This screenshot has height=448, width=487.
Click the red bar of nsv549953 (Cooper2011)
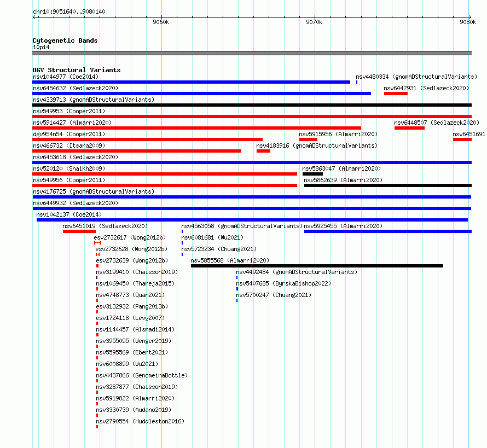point(252,117)
